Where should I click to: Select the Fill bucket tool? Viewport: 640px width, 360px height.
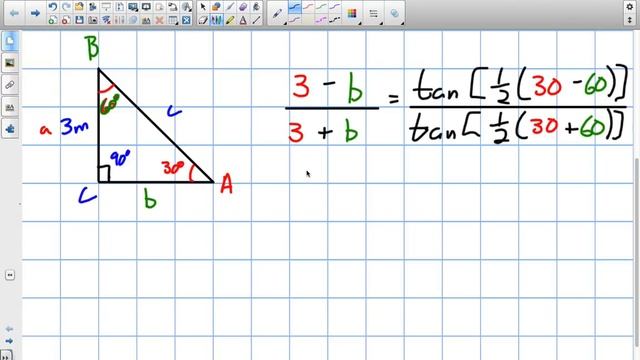pyautogui.click(x=256, y=7)
